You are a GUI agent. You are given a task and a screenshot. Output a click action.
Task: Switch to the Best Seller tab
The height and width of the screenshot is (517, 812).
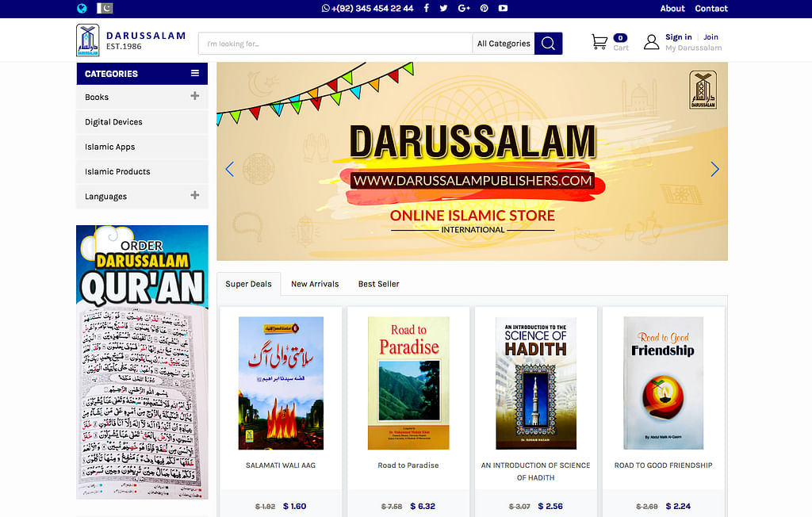click(x=378, y=284)
